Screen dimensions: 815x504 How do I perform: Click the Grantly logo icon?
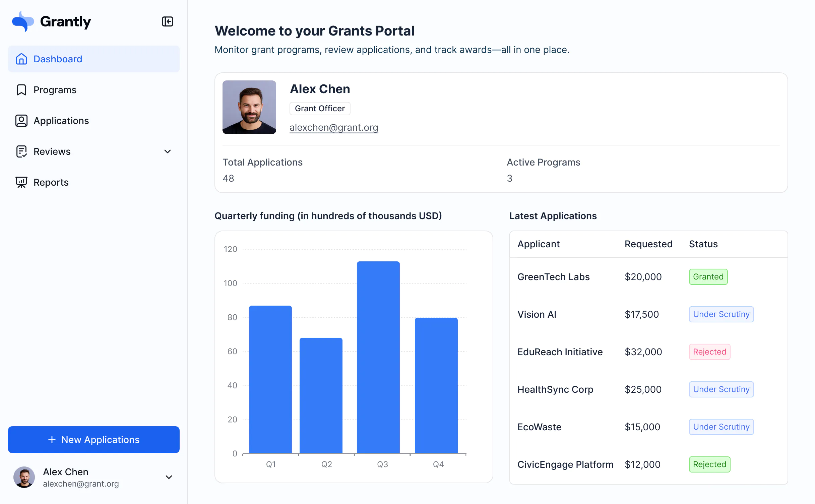coord(22,21)
